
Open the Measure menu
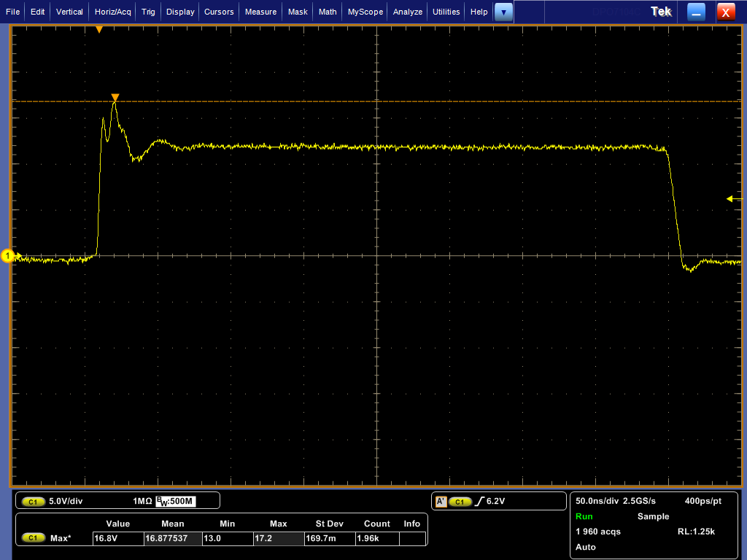(260, 12)
